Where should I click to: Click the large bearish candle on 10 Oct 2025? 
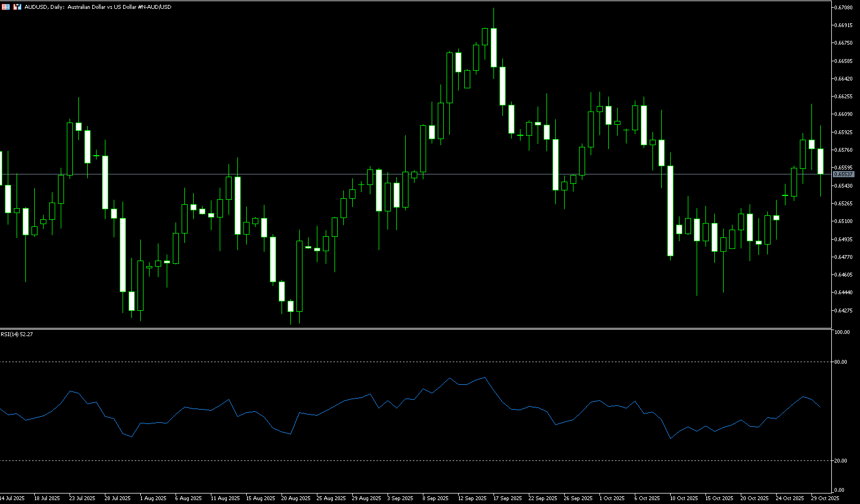point(670,211)
